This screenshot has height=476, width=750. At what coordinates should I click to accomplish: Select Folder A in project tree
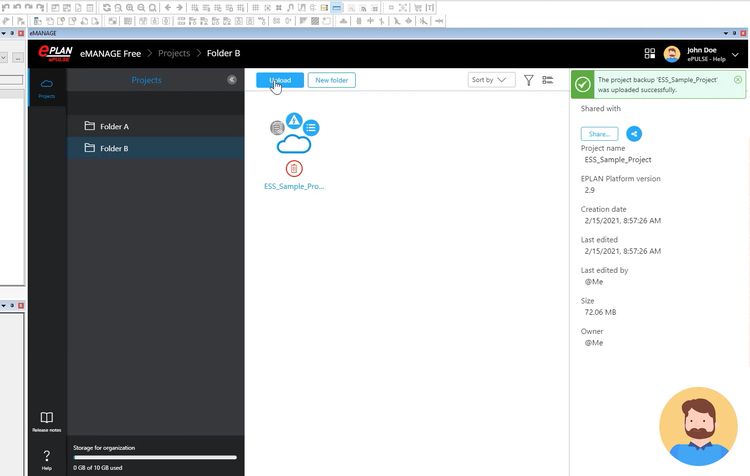[114, 126]
